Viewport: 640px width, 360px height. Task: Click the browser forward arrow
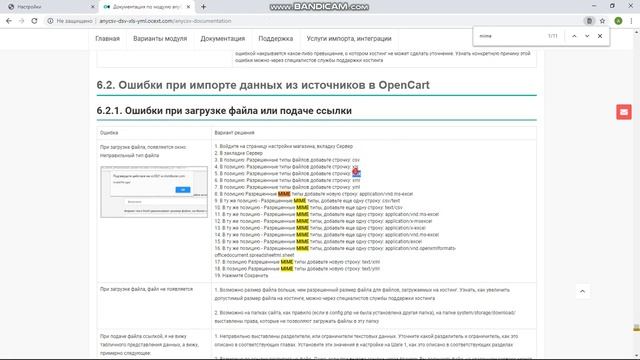click(x=21, y=21)
